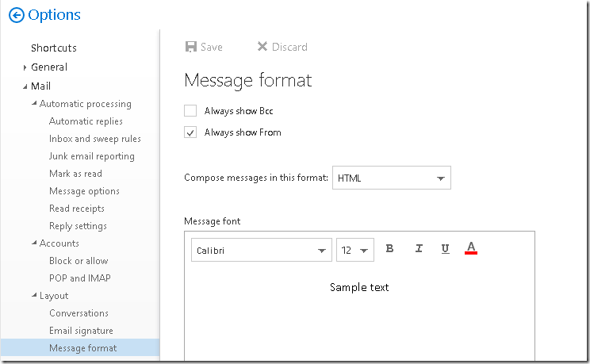Toggle Underline formatting for message font
The width and height of the screenshot is (590, 364).
pos(445,249)
